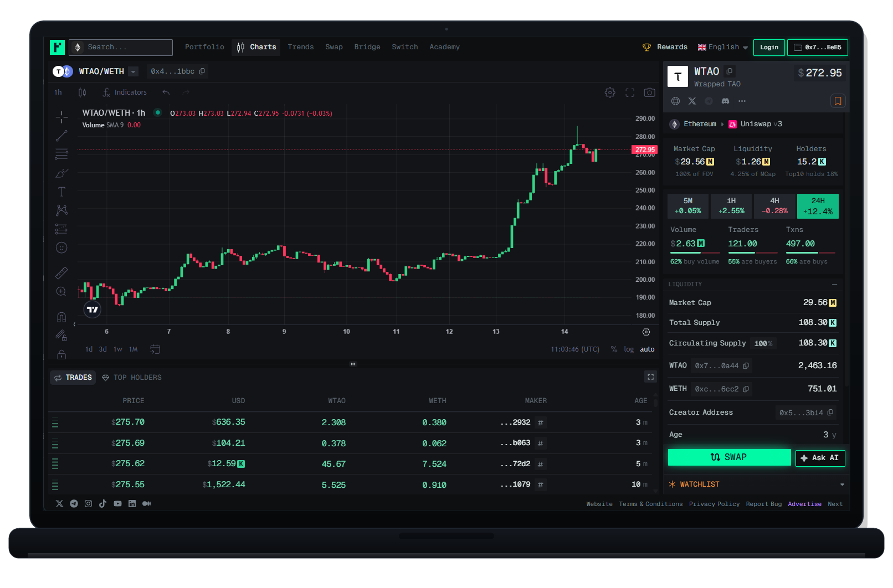Open the Indicators menu
Screen dimensions: 893x588
click(125, 92)
